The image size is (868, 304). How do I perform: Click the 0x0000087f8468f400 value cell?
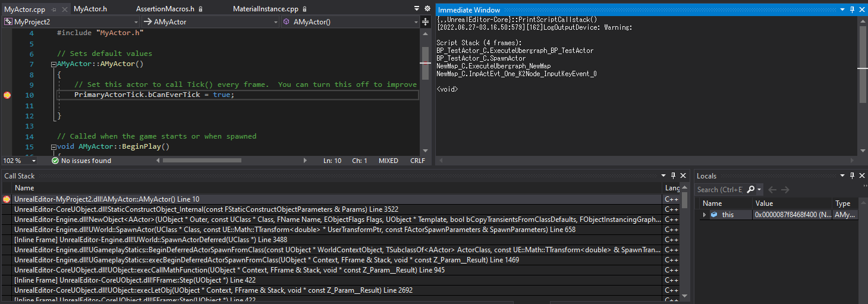click(792, 215)
